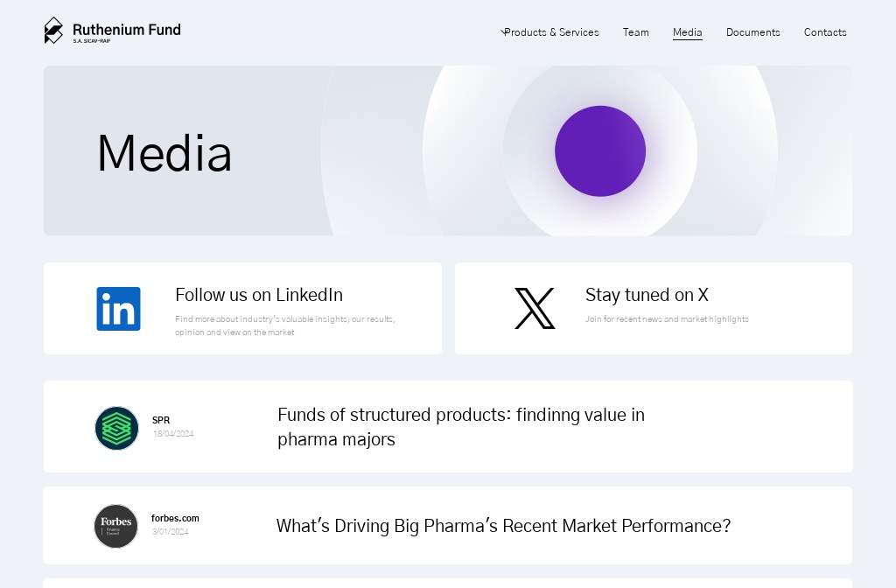896x588 pixels.
Task: Click the SPR source name label
Action: coord(161,420)
